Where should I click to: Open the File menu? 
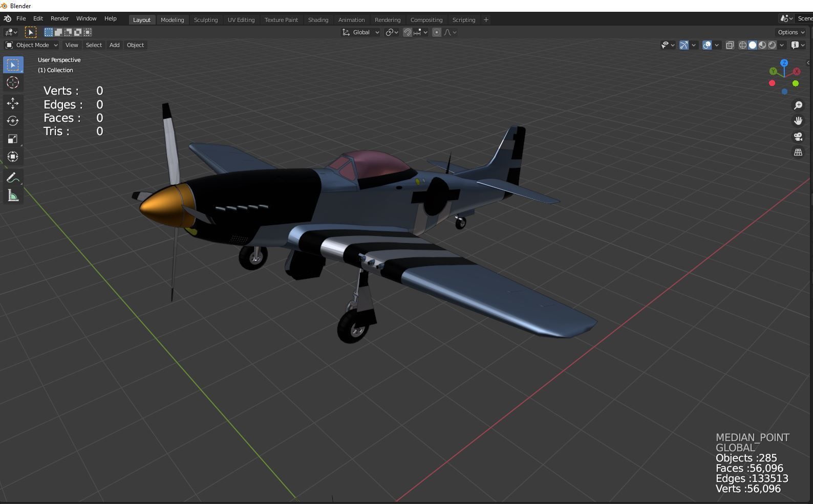[21, 18]
